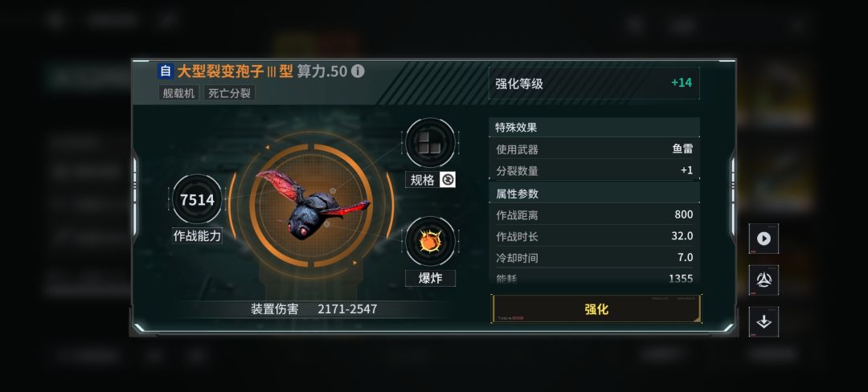Tap the 规格 swap arrows icon
The image size is (868, 392).
point(448,180)
